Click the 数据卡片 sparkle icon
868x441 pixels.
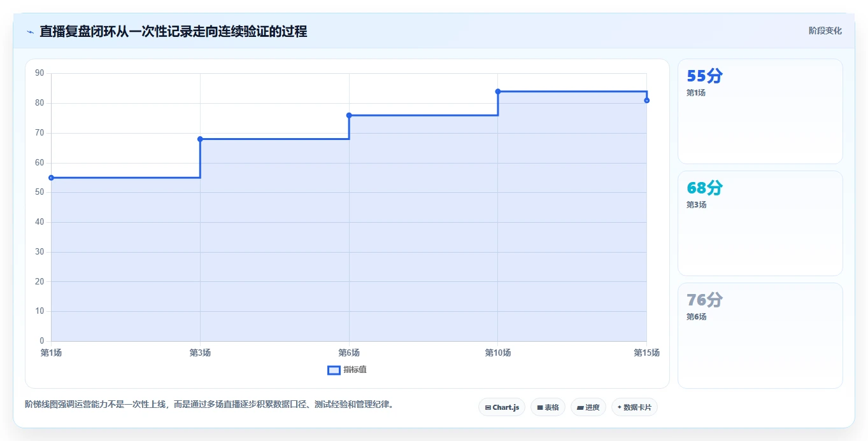[x=620, y=407]
